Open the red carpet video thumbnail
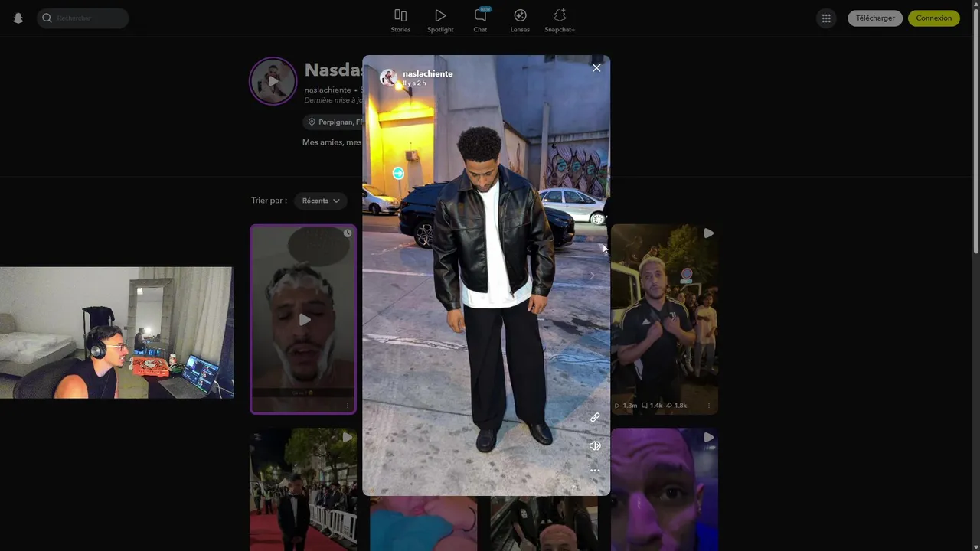 click(303, 490)
